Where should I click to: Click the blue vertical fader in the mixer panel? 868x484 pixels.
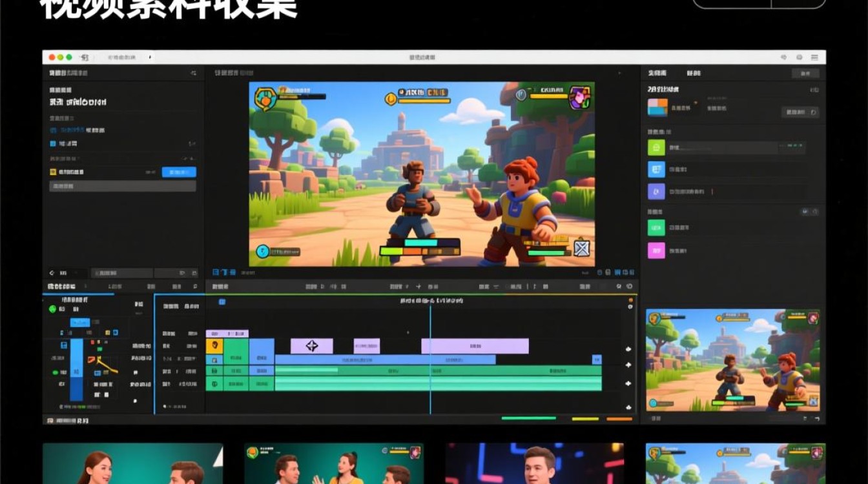coord(76,368)
